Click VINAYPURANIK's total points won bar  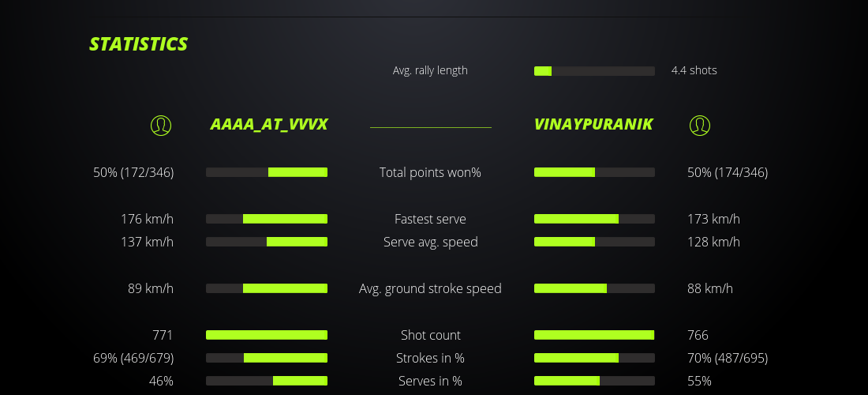[x=594, y=172]
